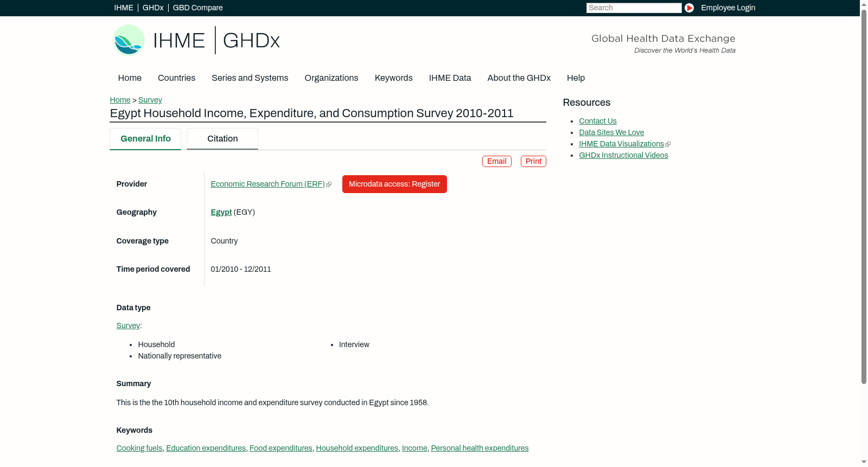Open Education expenditures keyword link
Viewport: 868px width, 467px height.
206,449
